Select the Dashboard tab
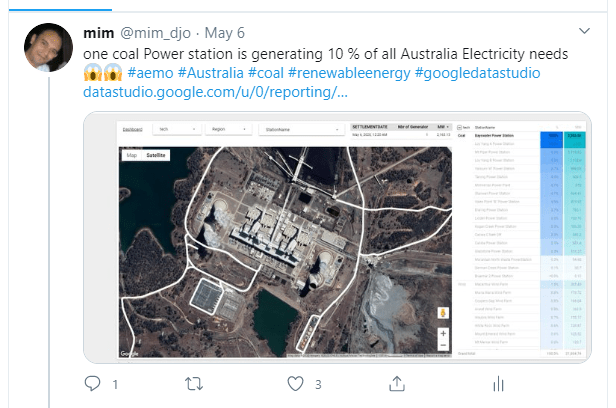 coord(132,130)
